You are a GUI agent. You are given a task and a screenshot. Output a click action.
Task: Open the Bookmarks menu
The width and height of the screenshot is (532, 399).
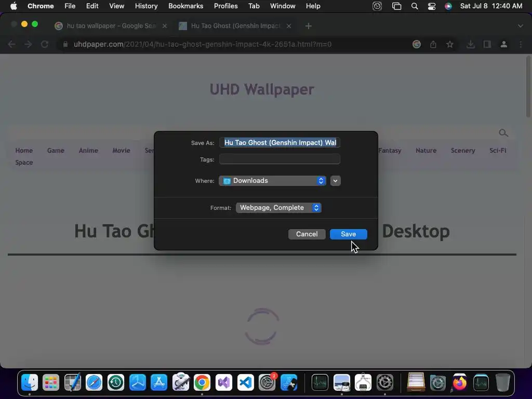click(185, 6)
